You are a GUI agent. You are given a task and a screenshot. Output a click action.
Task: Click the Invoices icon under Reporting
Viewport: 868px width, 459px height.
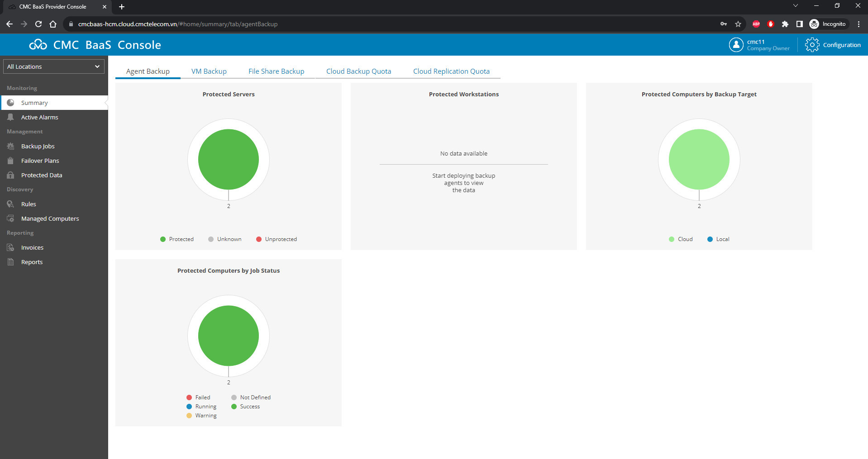pos(10,247)
